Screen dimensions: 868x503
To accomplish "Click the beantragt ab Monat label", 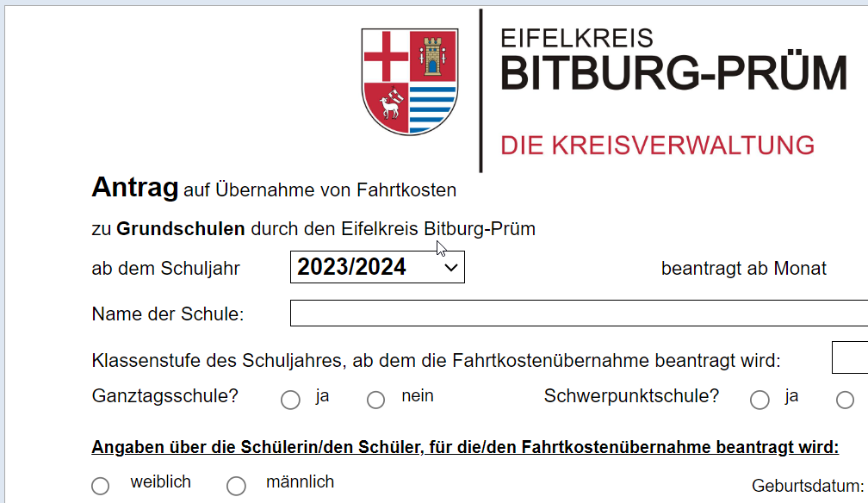I will [x=743, y=268].
